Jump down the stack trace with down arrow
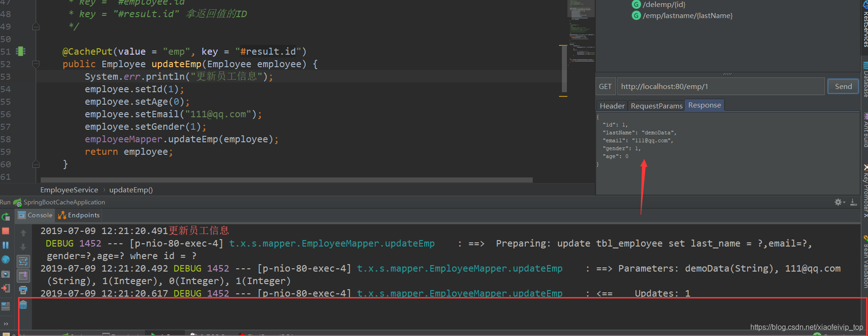868x336 pixels. pos(23,247)
